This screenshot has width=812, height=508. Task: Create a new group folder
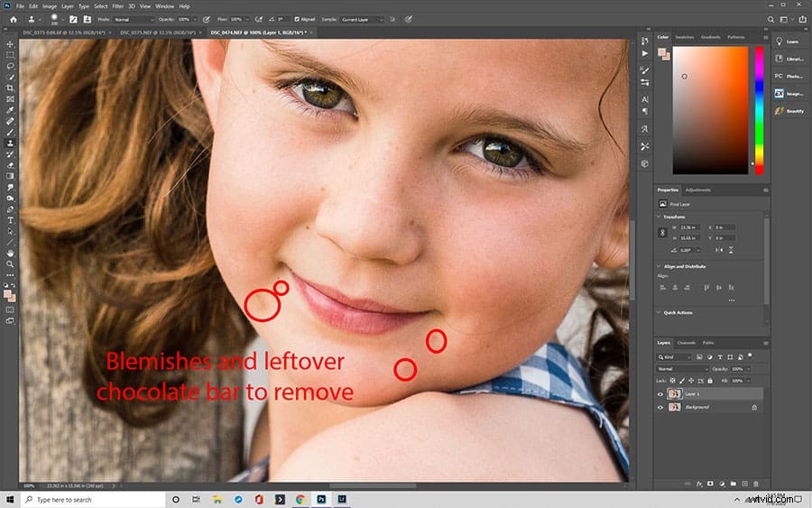pos(734,484)
